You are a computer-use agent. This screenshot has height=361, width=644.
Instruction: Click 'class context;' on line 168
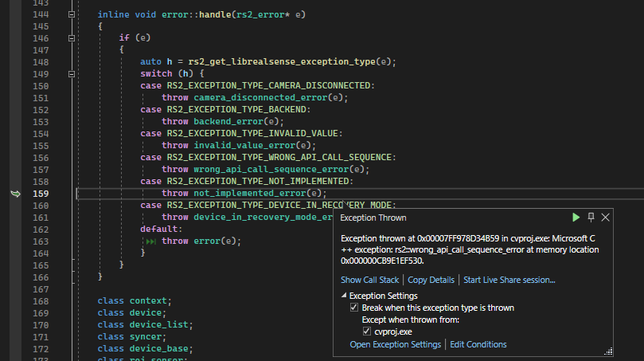tap(135, 300)
